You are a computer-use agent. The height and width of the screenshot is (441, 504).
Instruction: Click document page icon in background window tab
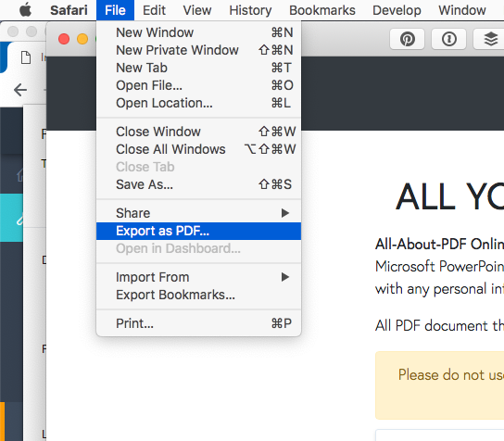coord(26,57)
